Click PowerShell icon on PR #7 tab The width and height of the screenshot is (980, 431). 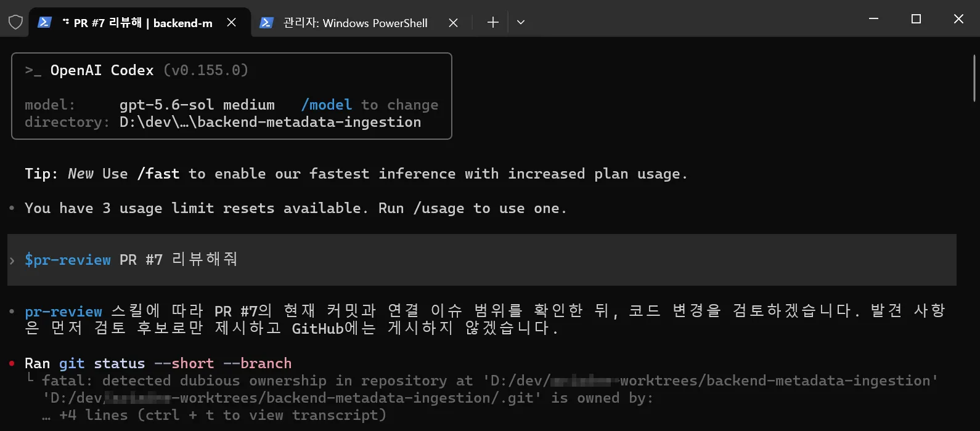[44, 22]
